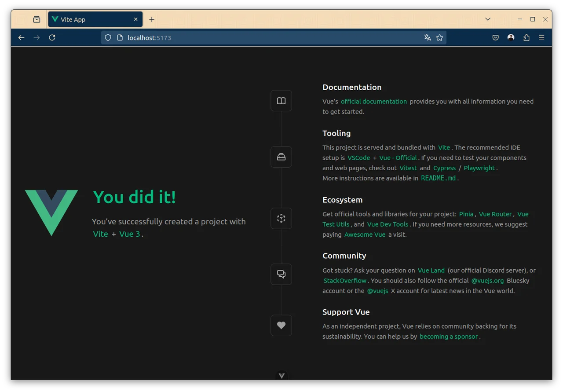Viewport: 563px width, 392px height.
Task: Open the Firefox account profile icon
Action: [511, 38]
